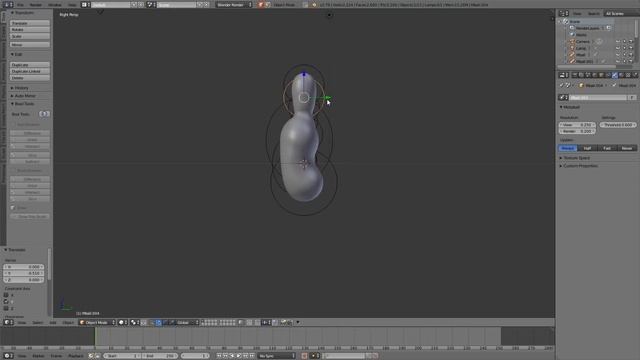This screenshot has height=360, width=640.
Task: Click the Duplicate Linked button
Action: (30, 71)
